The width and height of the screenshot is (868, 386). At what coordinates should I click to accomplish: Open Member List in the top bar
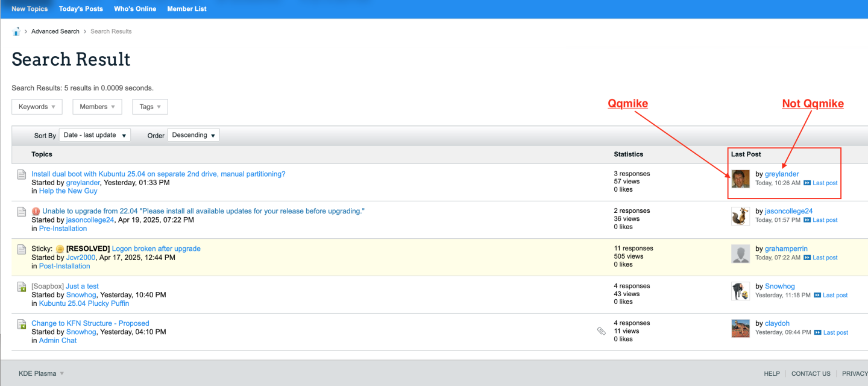coord(187,9)
